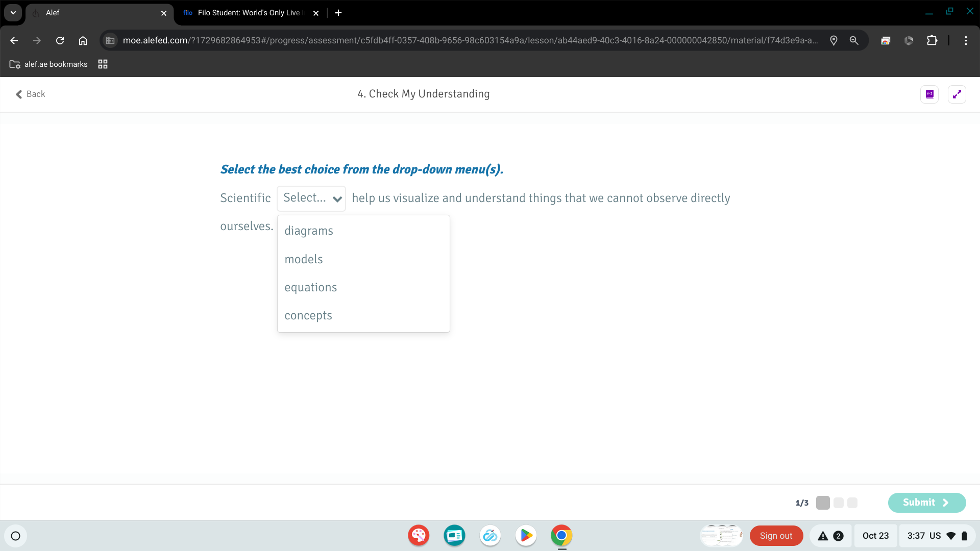Reload the page with refresh icon

(60, 40)
